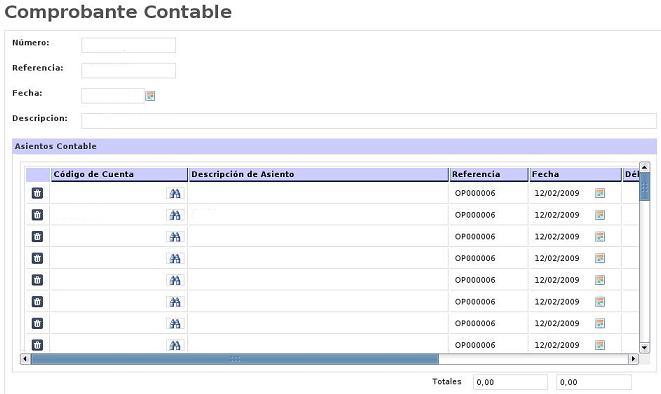
Task: Focus the Fecha date input field
Action: coord(113,96)
